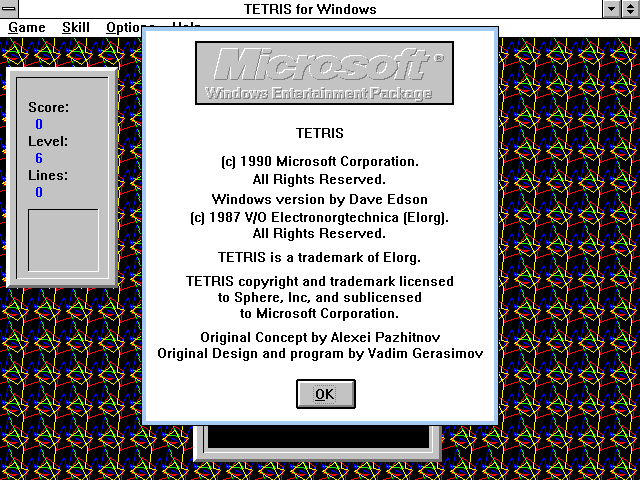
Task: Click the Score value 0
Action: click(x=39, y=124)
